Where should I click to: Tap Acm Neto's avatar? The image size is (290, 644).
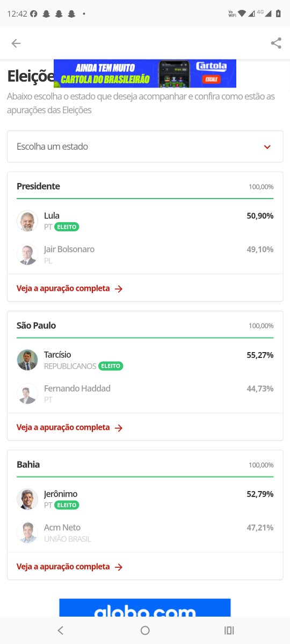[x=27, y=532]
